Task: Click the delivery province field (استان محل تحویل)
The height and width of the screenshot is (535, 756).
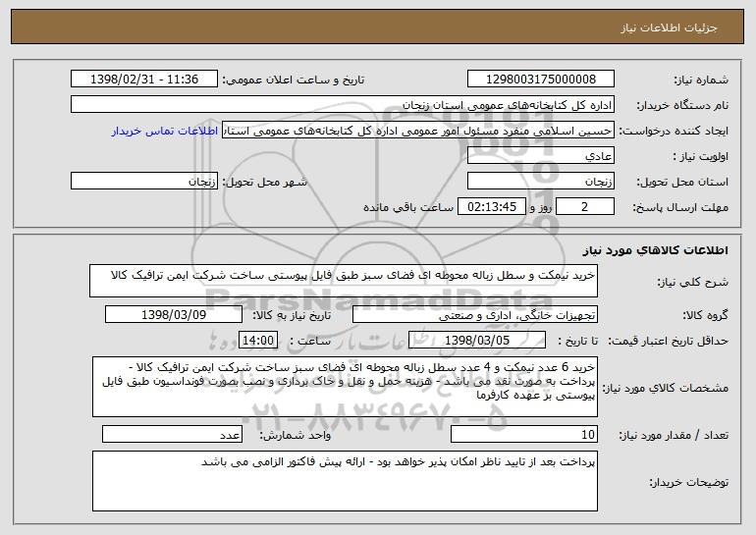Action: point(542,182)
